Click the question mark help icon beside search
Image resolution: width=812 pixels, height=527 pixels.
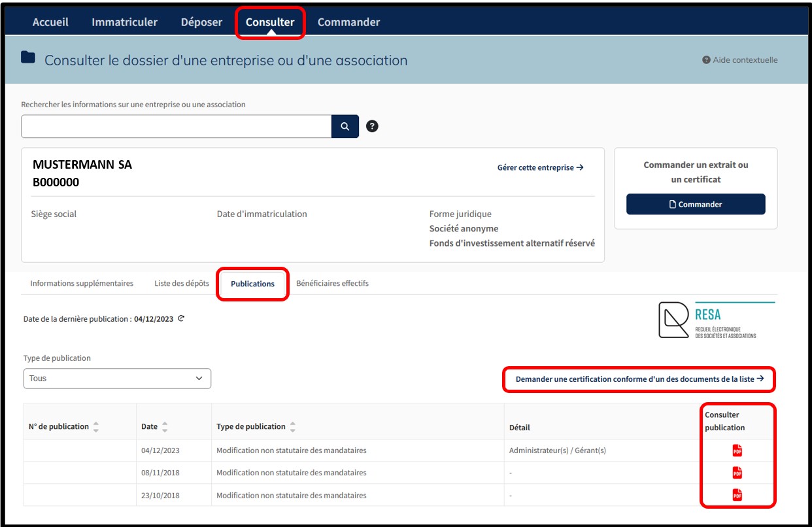[372, 127]
